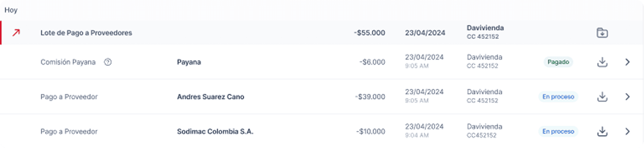The height and width of the screenshot is (148, 644).
Task: Download the Comisión Payana receipt
Action: click(602, 62)
